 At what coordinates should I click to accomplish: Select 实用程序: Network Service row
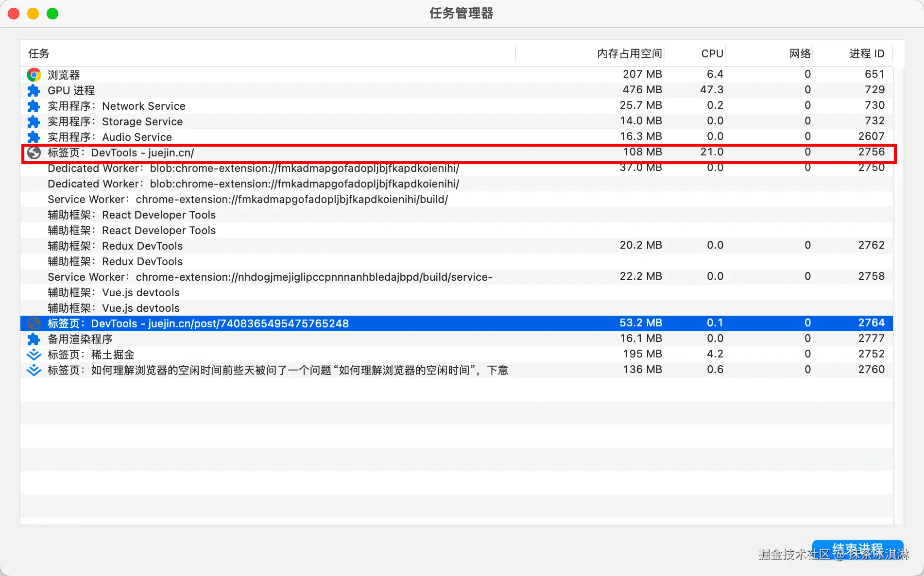pyautogui.click(x=457, y=106)
